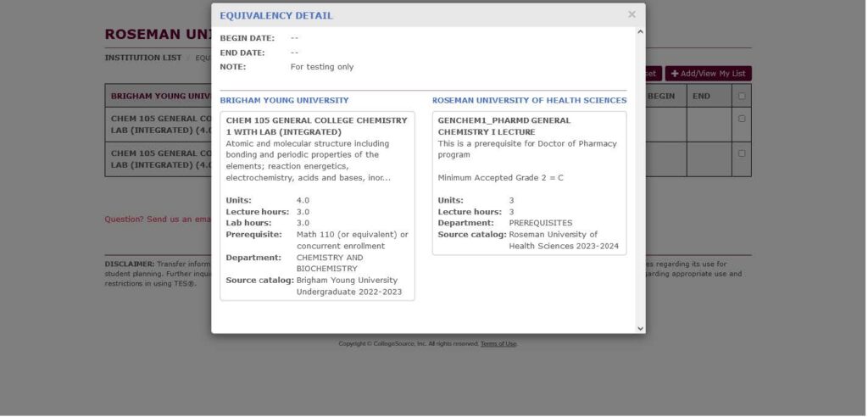Click the PREREQUISITES department value
This screenshot has height=417, width=868.
tap(540, 223)
